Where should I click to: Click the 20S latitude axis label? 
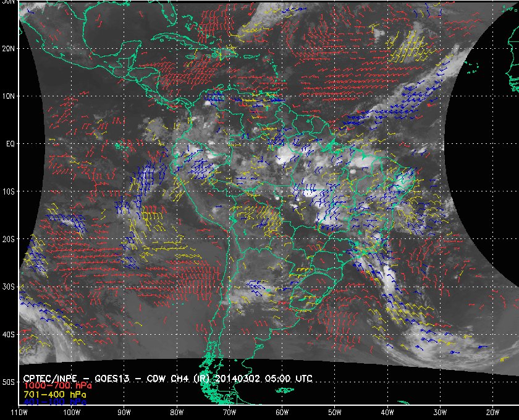[x=8, y=239]
